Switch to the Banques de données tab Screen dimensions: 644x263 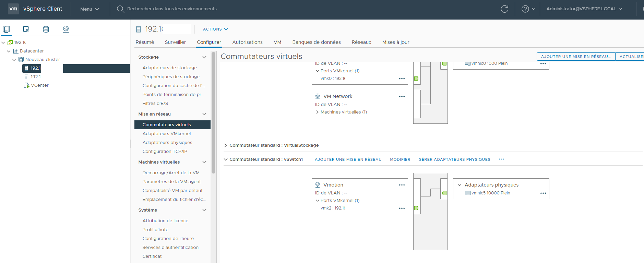(317, 42)
